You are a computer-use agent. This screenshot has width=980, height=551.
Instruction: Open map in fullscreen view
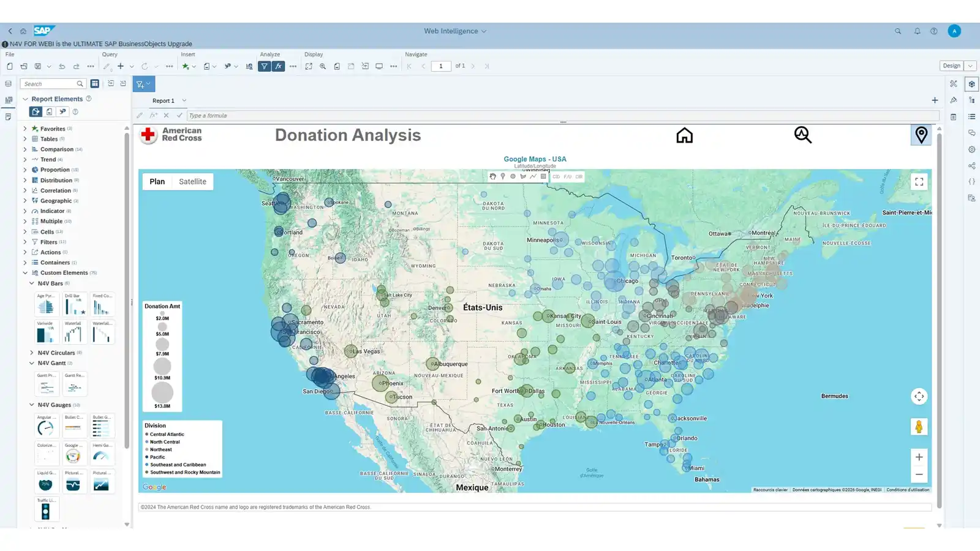(x=919, y=182)
